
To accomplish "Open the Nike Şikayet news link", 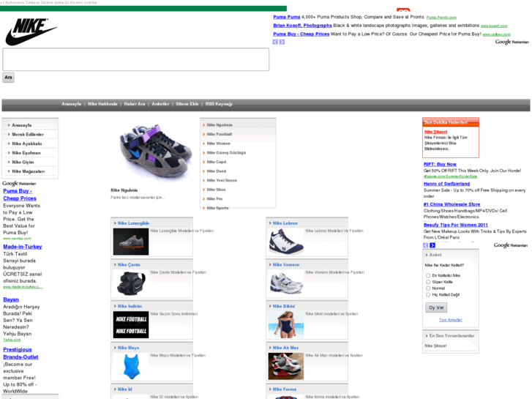I will pyautogui.click(x=435, y=132).
